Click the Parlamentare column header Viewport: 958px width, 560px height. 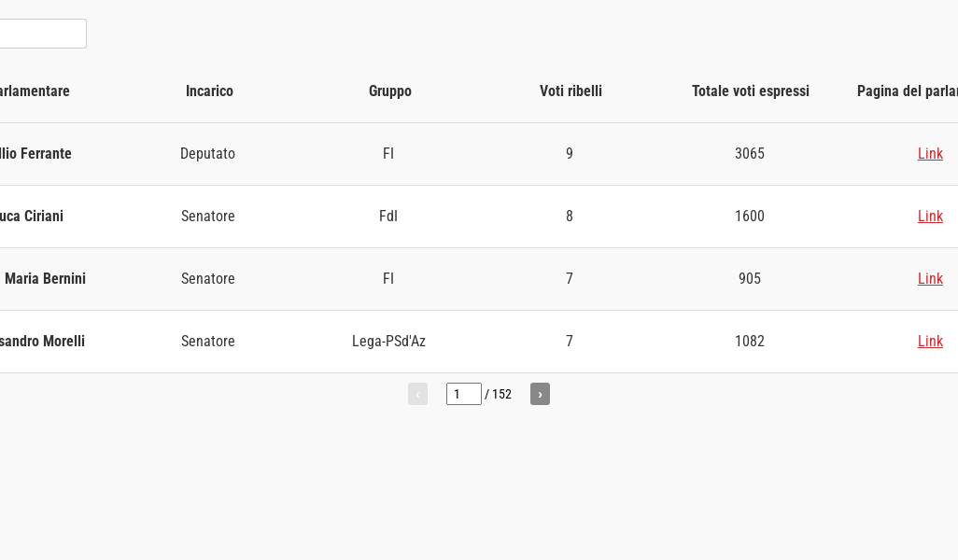click(35, 91)
